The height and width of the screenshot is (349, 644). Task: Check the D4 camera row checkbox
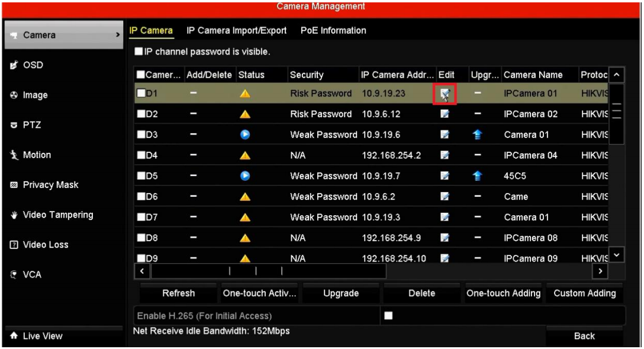(141, 156)
